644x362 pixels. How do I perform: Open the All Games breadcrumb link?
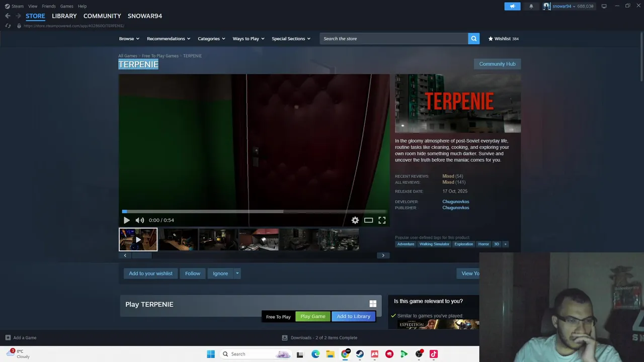pos(128,56)
